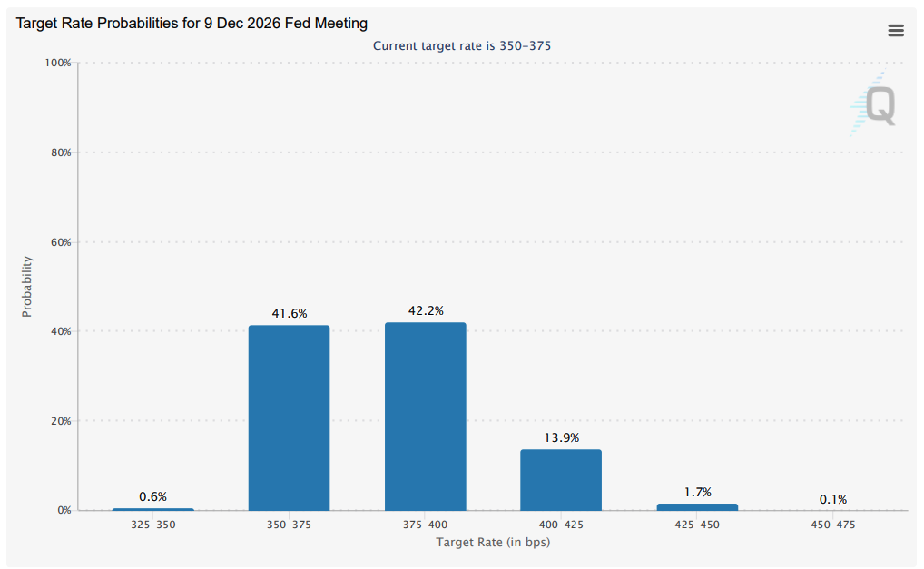The image size is (924, 569).
Task: Click the 375-400 x-axis label
Action: click(x=426, y=525)
